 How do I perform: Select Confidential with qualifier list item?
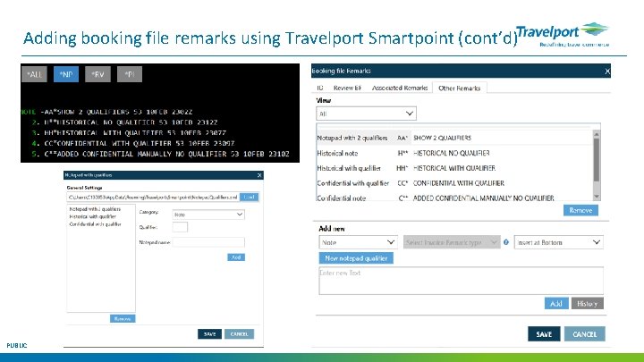95,224
